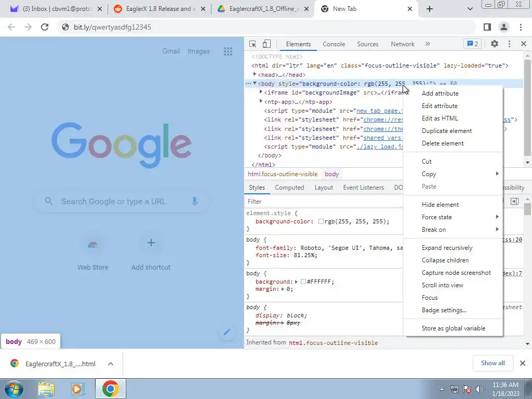532x399 pixels.
Task: Close the DevTools panel
Action: click(x=524, y=44)
